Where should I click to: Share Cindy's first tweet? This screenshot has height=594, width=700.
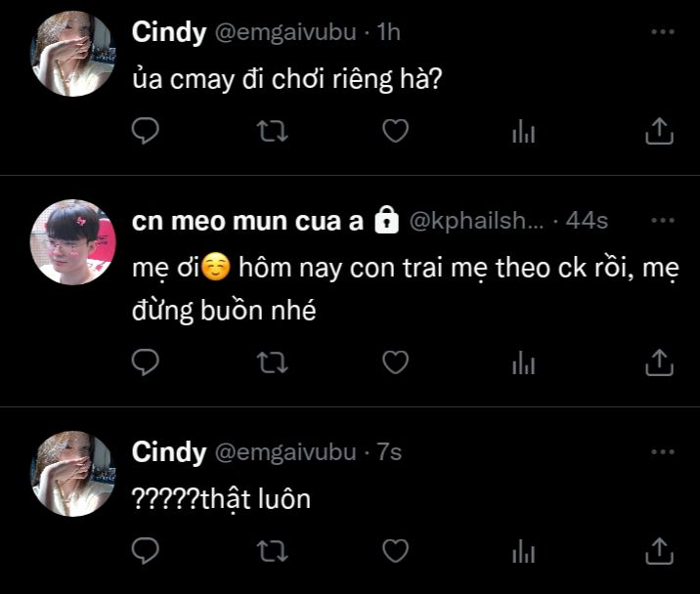click(x=660, y=131)
